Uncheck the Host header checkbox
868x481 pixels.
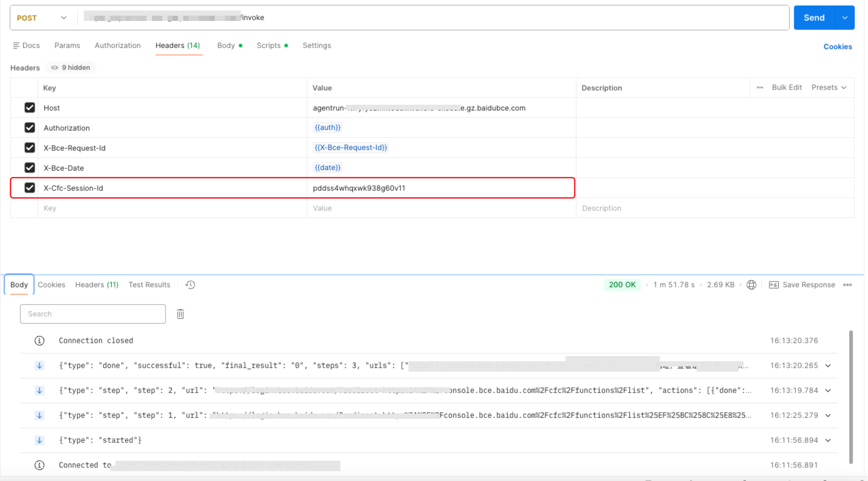[x=30, y=108]
